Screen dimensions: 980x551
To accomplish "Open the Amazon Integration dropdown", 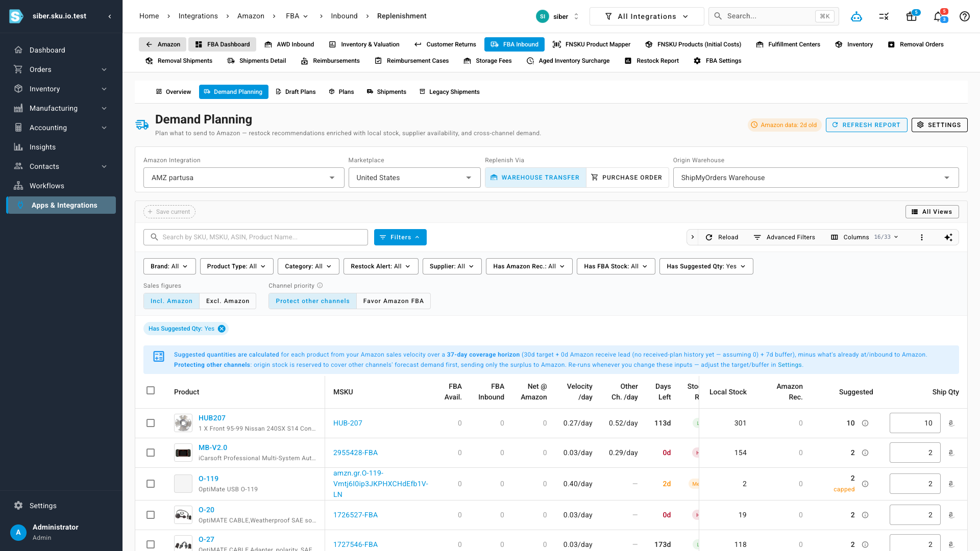I will pos(243,178).
